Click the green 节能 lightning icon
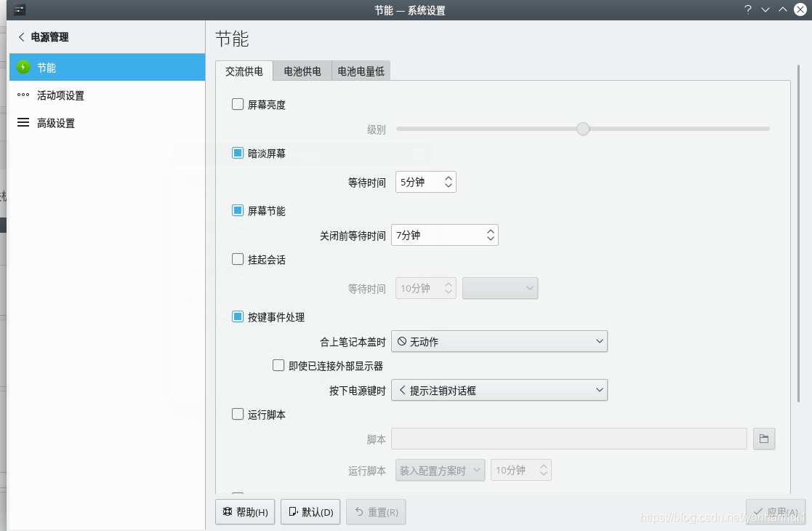The width and height of the screenshot is (812, 531). click(23, 67)
